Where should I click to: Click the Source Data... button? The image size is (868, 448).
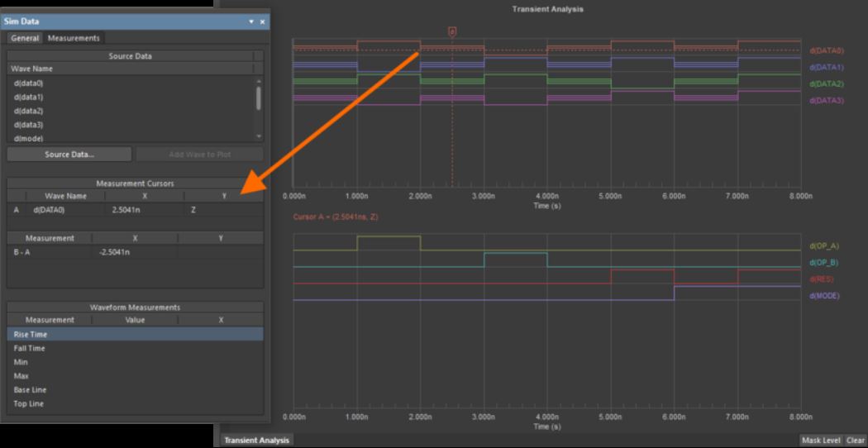tap(69, 155)
